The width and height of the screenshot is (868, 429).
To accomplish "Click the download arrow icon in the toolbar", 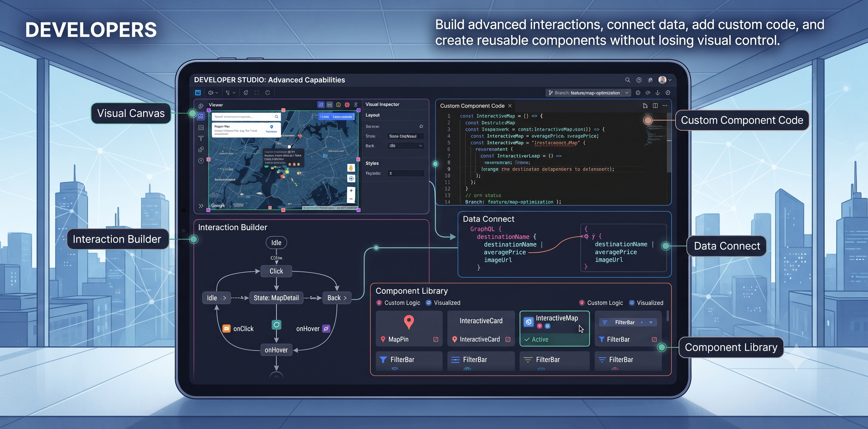I will 657,93.
